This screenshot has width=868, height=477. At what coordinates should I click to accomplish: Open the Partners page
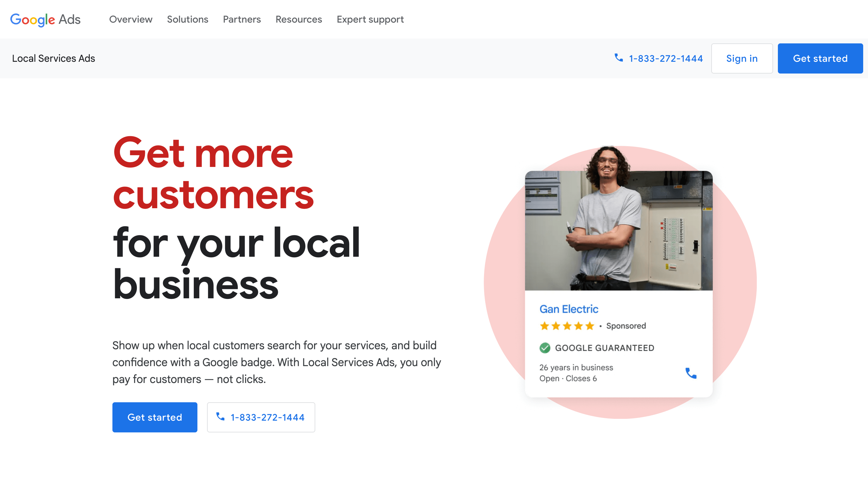[242, 19]
